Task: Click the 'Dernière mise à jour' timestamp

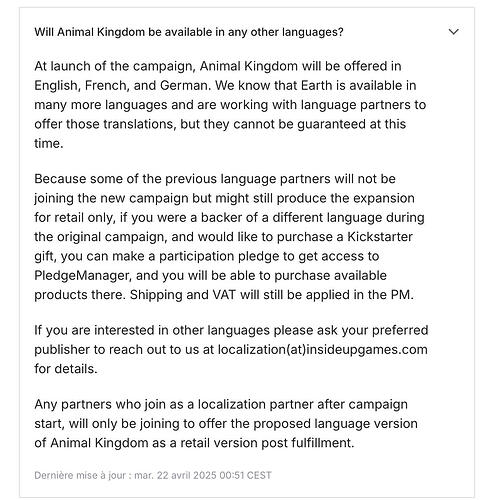Action: coord(153,475)
